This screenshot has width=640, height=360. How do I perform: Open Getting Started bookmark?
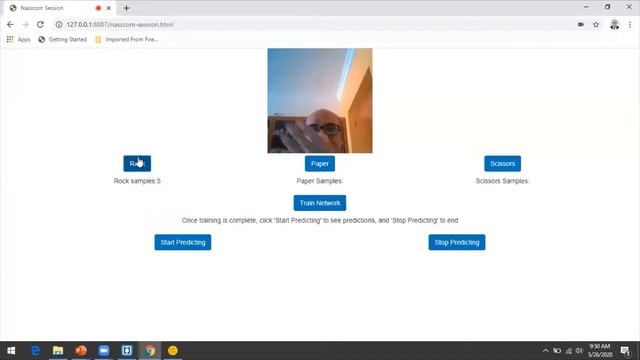pyautogui.click(x=62, y=40)
